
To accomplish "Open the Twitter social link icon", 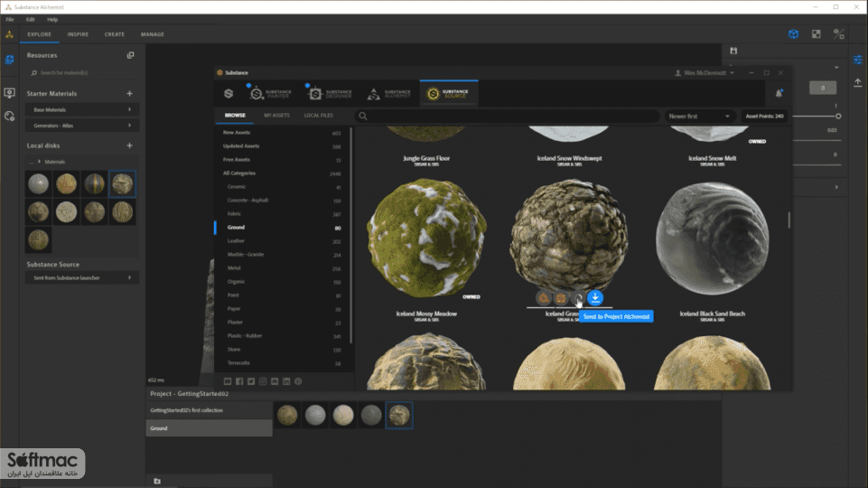I will [x=251, y=381].
